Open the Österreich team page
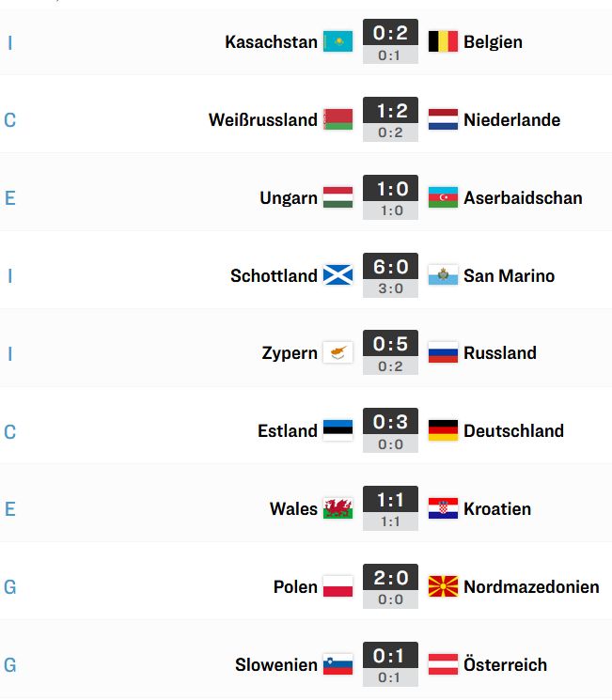 (x=505, y=664)
